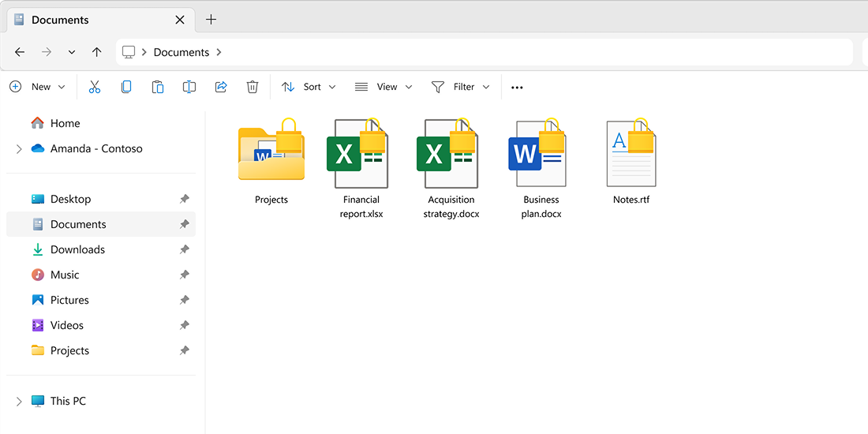Click the Copy icon in toolbar
Screen dimensions: 868x434
(x=126, y=87)
